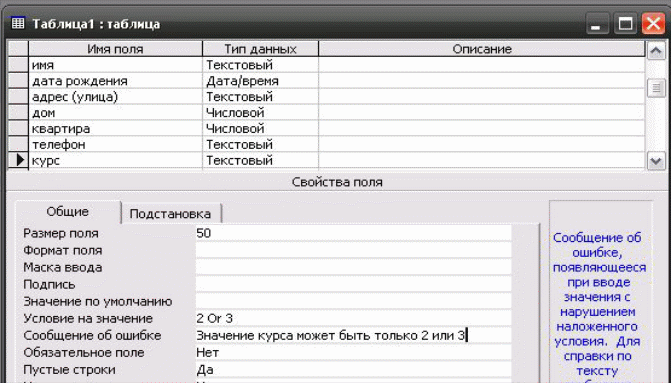Screen dimensions: 672x384
Task: Click the Тип данных column header
Action: pos(261,49)
